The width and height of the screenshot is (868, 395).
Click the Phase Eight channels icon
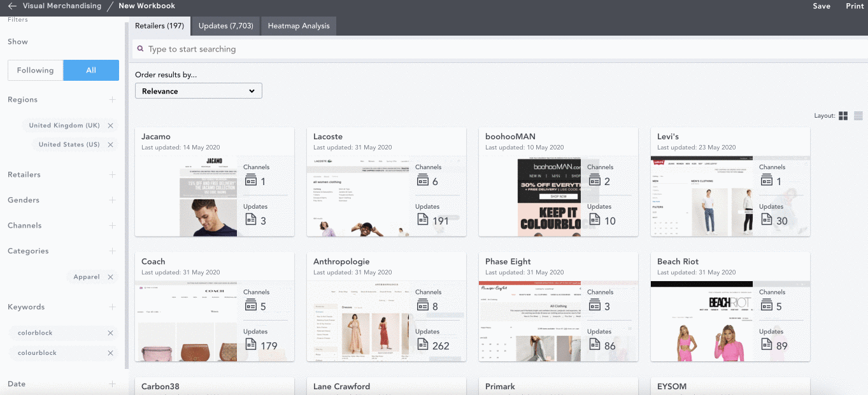click(594, 306)
